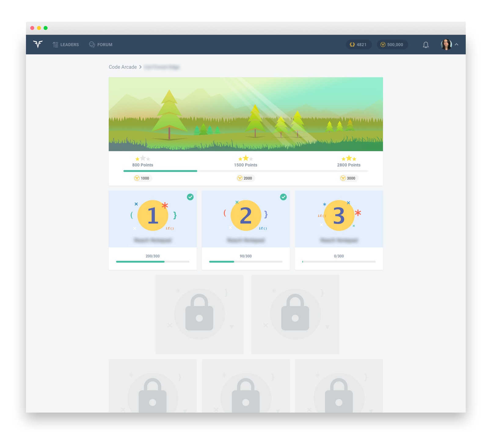Navigate back via the Code Arcade link
Image resolution: width=492 pixels, height=448 pixels.
point(123,67)
